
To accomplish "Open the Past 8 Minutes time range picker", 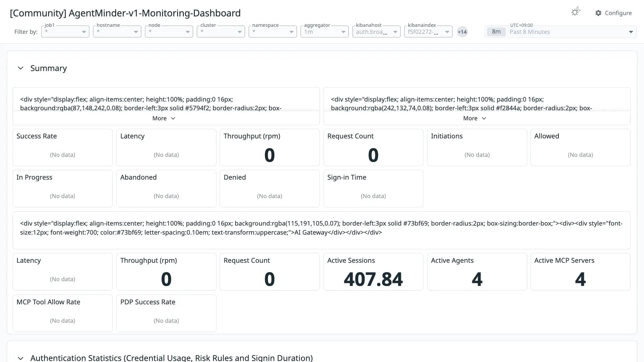I will pyautogui.click(x=561, y=32).
